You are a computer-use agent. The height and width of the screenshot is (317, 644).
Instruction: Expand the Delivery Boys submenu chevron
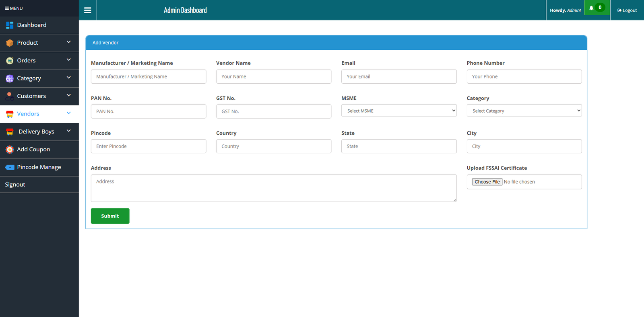[68, 131]
